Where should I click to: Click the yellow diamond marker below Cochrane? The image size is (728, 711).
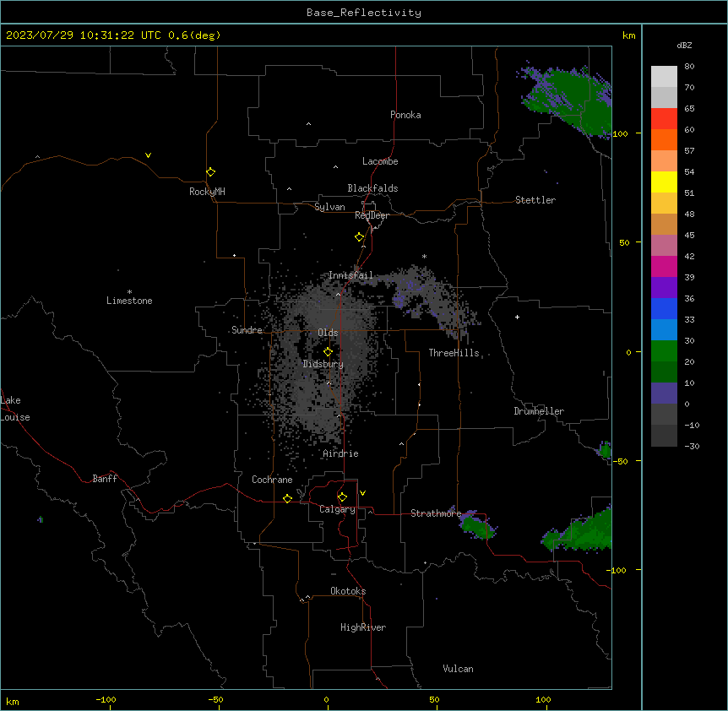287,498
